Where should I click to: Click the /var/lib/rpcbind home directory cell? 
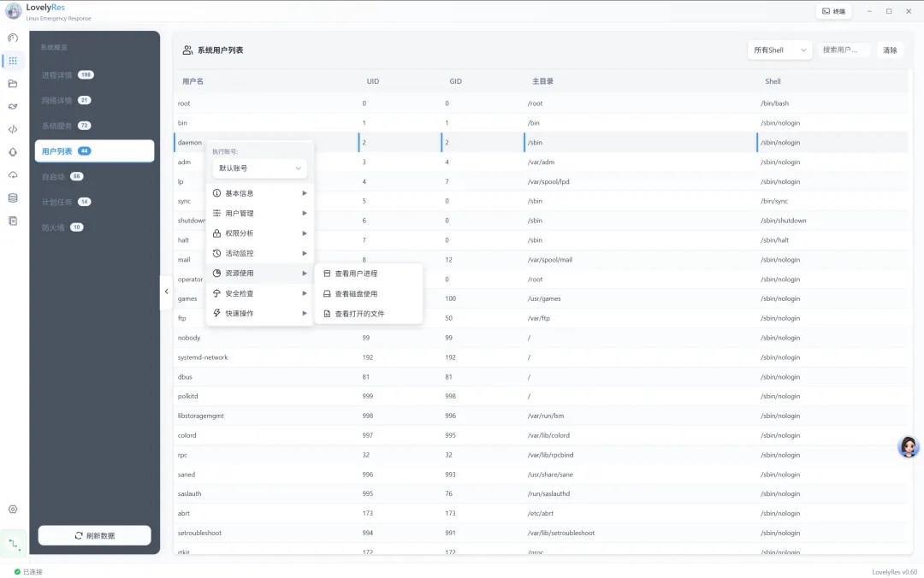550,455
